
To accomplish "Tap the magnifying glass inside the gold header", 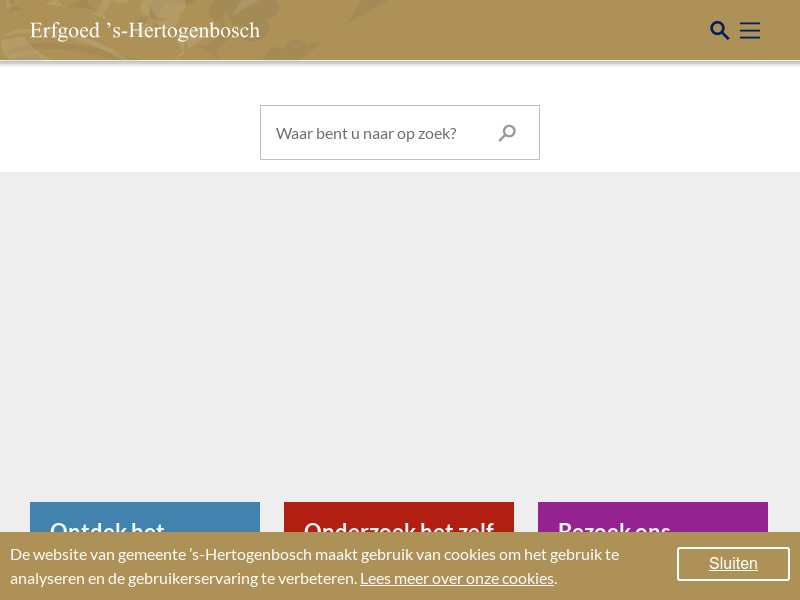I will click(x=720, y=30).
